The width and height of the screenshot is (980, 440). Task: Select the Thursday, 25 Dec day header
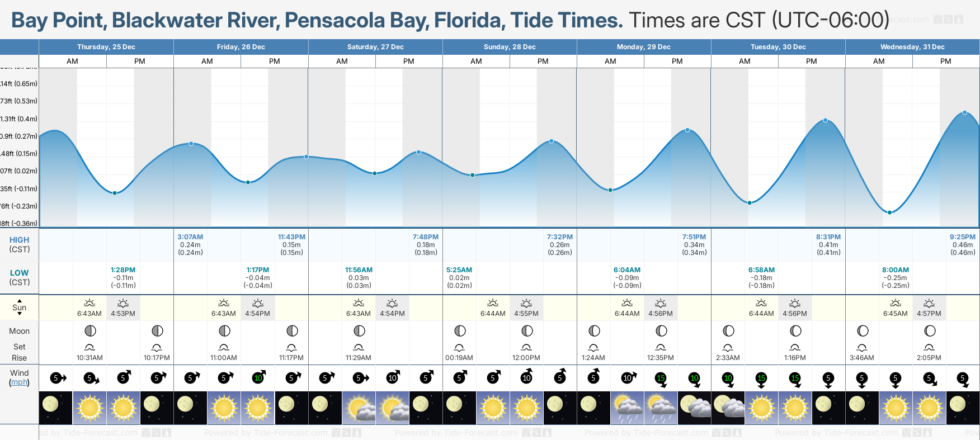pos(106,47)
